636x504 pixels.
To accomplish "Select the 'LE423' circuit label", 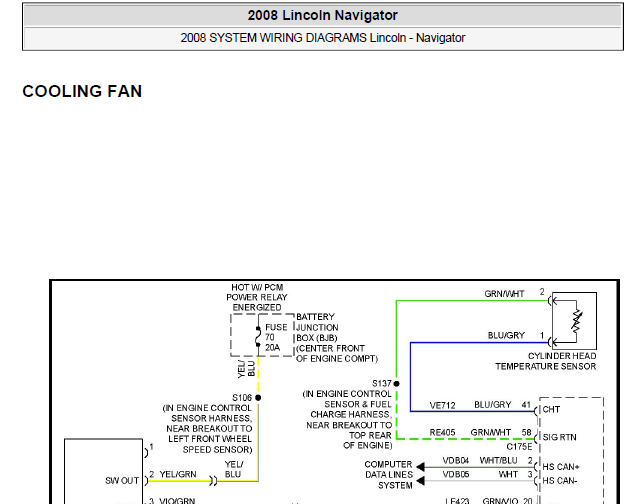I will tap(457, 501).
